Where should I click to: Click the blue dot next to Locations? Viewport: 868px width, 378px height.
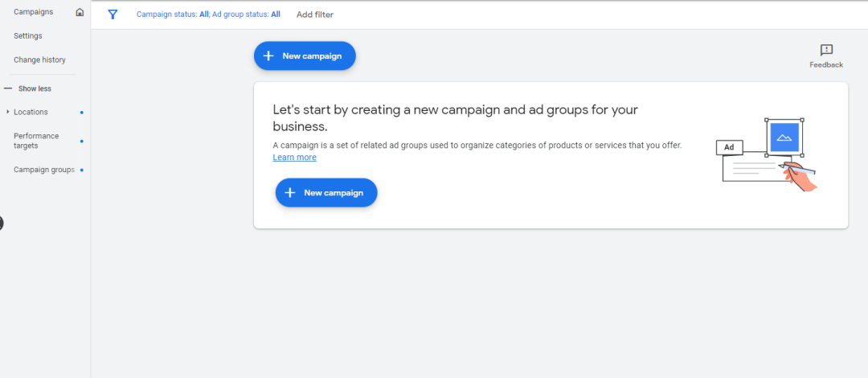click(81, 113)
